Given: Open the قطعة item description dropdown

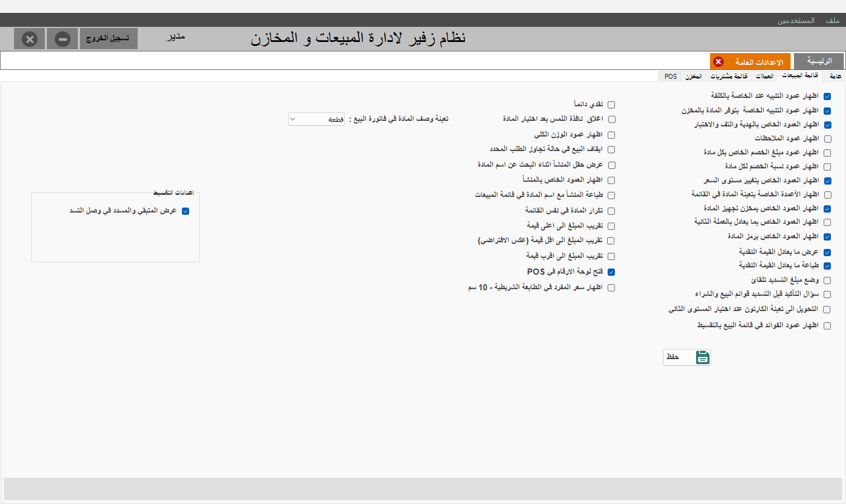Looking at the screenshot, I should (x=316, y=119).
